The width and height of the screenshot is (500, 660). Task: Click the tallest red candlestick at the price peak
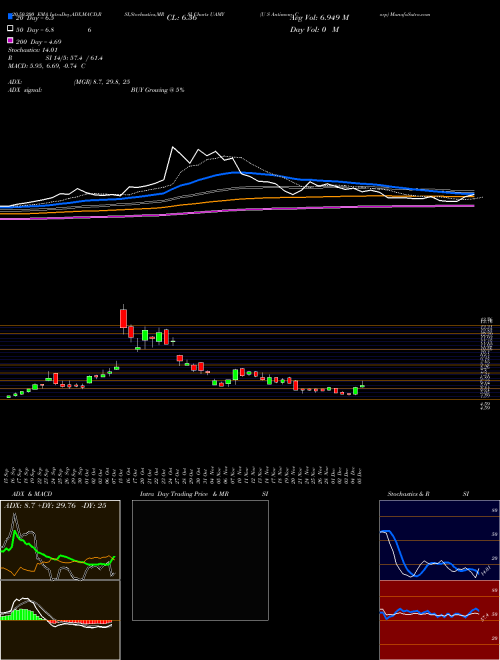coord(123,318)
